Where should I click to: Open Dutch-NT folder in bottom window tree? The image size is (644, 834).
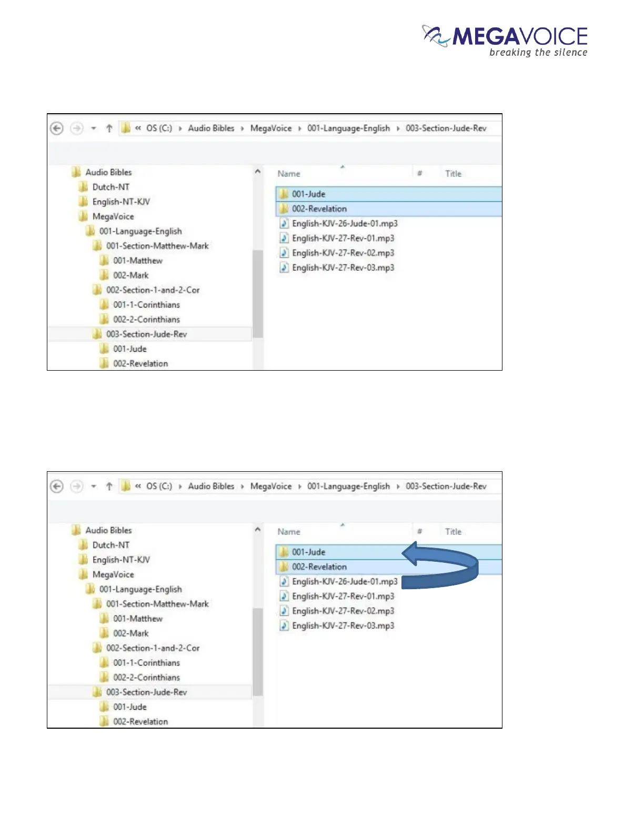pos(104,545)
